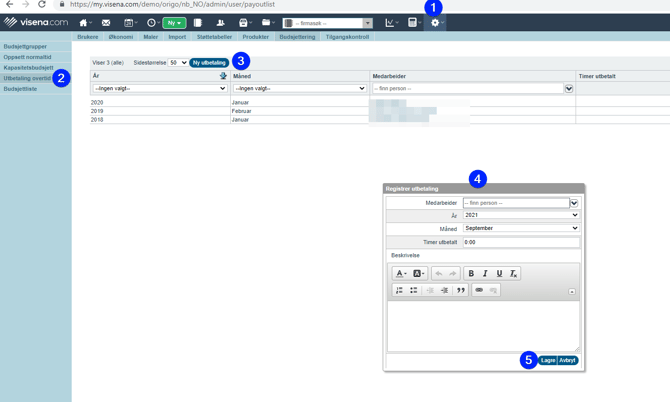Click the remove format icon
The width and height of the screenshot is (670, 402).
coord(513,273)
